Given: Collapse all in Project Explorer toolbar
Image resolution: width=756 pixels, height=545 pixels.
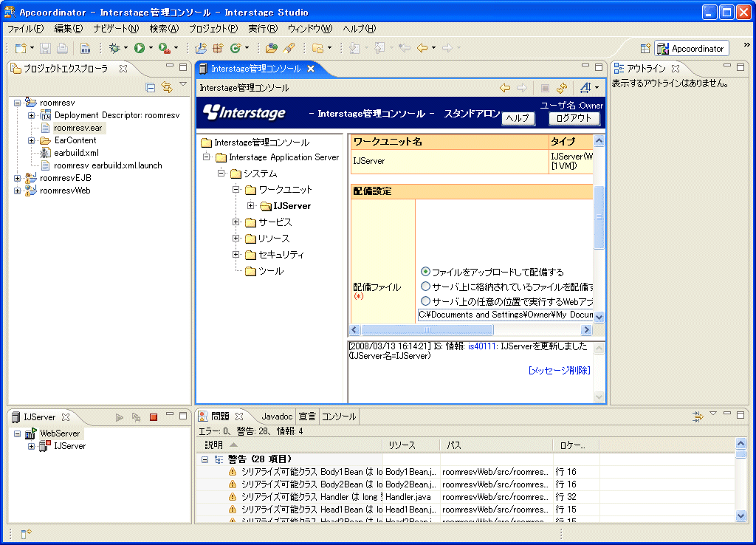Looking at the screenshot, I should click(x=151, y=87).
